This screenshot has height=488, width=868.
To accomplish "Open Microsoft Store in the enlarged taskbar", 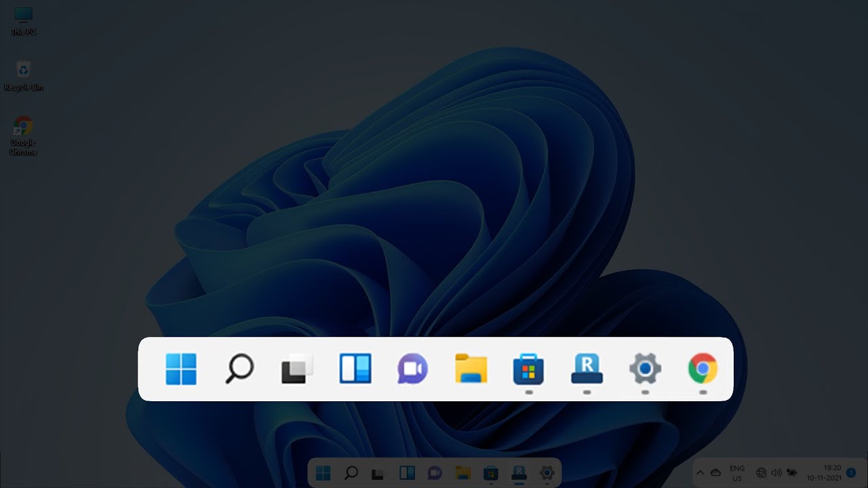I will pos(529,369).
